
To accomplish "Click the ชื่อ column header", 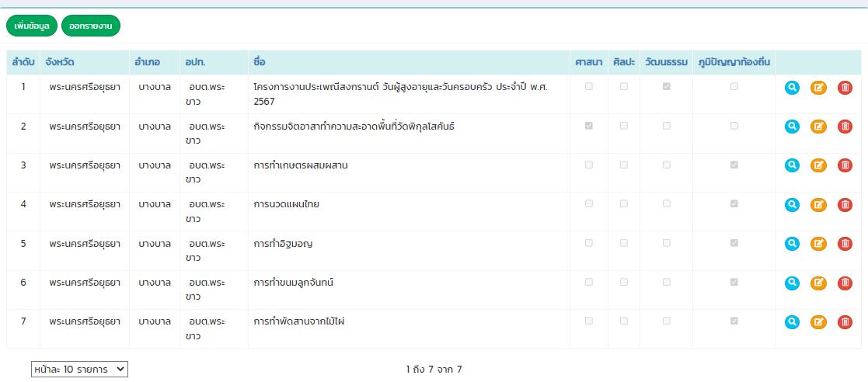I will (259, 62).
